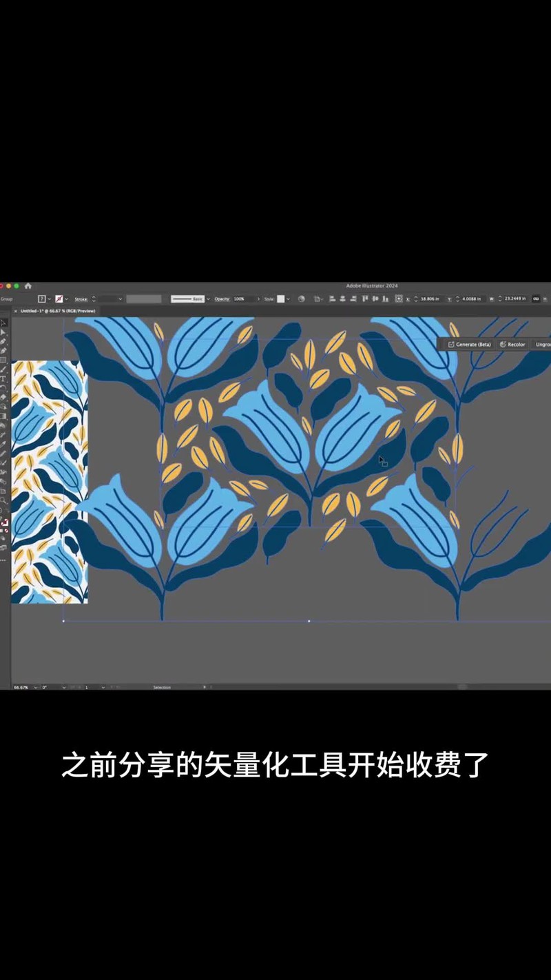Viewport: 551px width, 980px height.
Task: Select the Direct Selection tool
Action: click(x=3, y=332)
